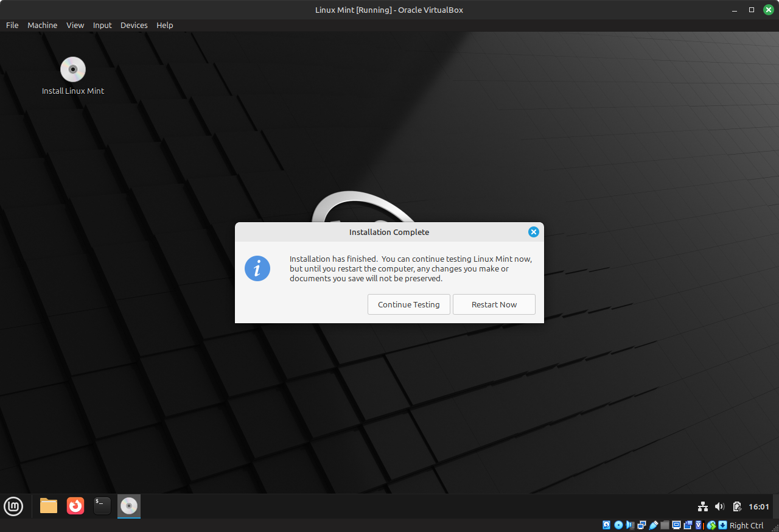The width and height of the screenshot is (779, 532).
Task: Open the Input menu
Action: point(102,25)
